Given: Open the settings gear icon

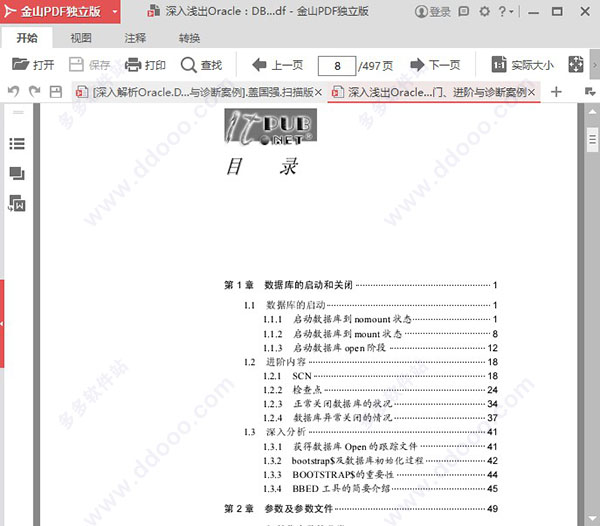Looking at the screenshot, I should pos(484,11).
